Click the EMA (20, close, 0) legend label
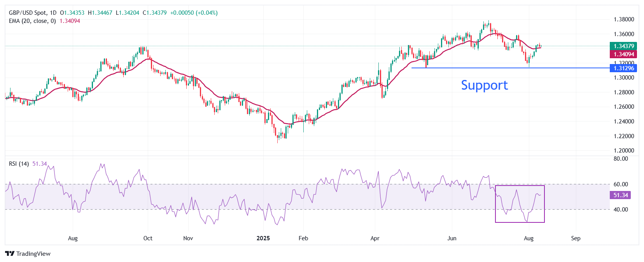 tap(32, 21)
